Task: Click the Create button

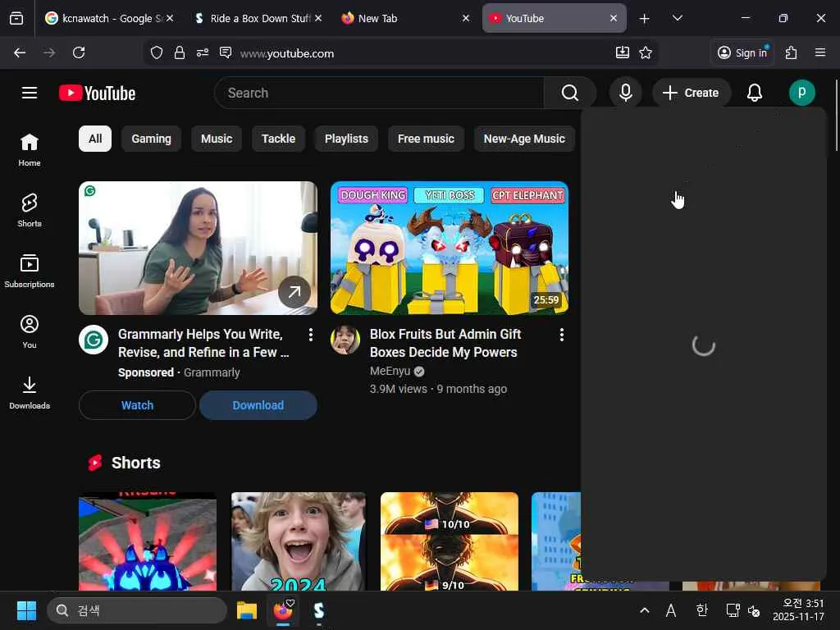Action: [691, 93]
